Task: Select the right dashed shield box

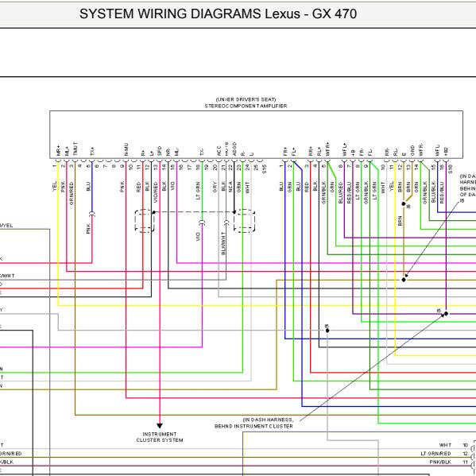Action: tap(244, 221)
